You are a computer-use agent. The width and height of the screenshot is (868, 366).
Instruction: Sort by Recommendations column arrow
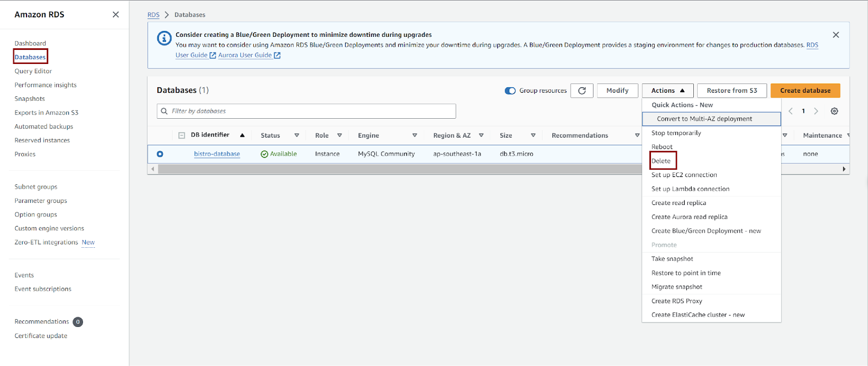637,136
